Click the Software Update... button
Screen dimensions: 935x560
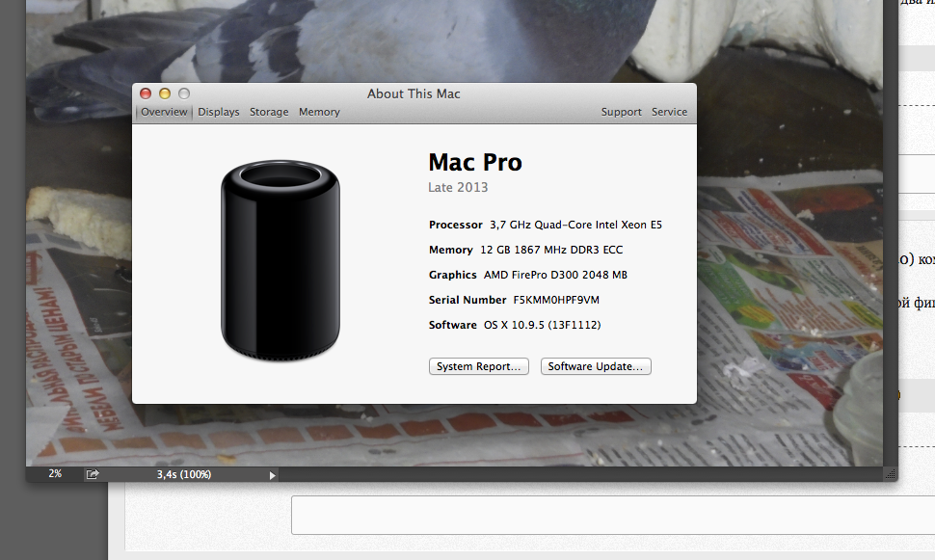tap(596, 366)
